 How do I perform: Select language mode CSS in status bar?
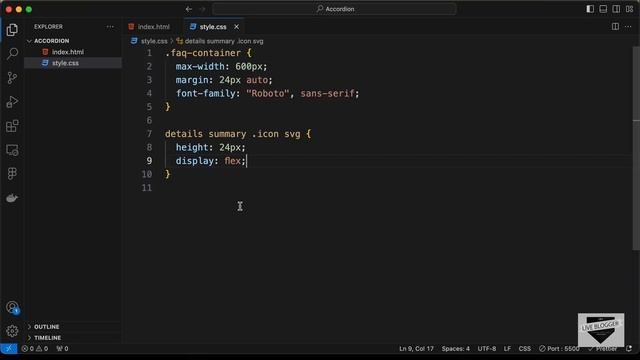point(524,349)
